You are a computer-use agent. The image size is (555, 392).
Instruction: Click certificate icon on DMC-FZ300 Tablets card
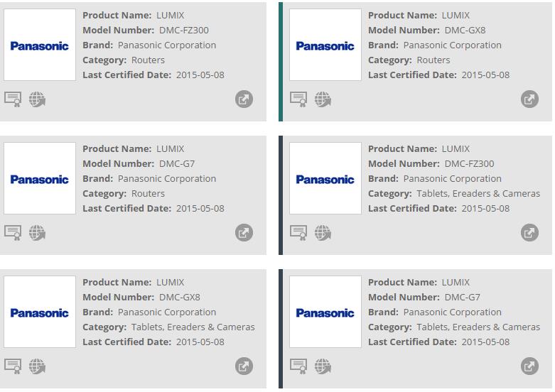coord(298,233)
